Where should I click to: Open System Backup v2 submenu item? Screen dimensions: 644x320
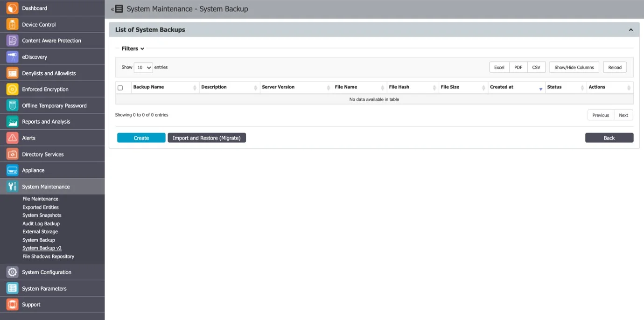pos(42,248)
